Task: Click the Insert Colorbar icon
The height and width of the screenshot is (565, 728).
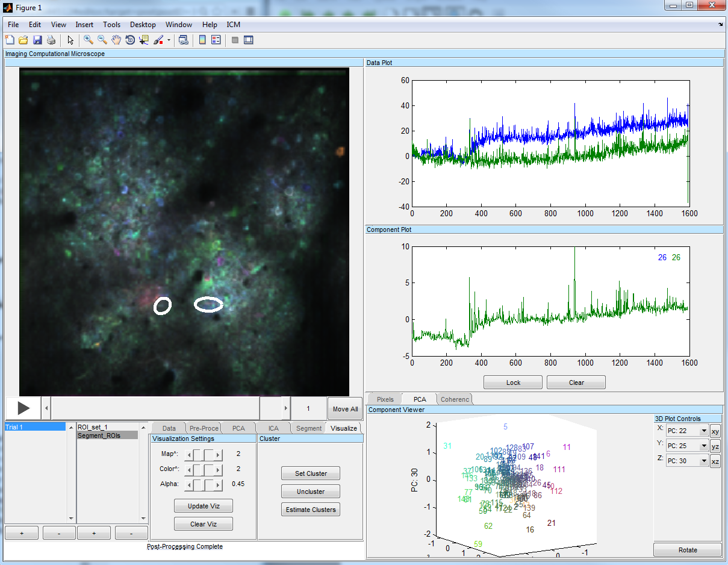Action: click(x=202, y=40)
